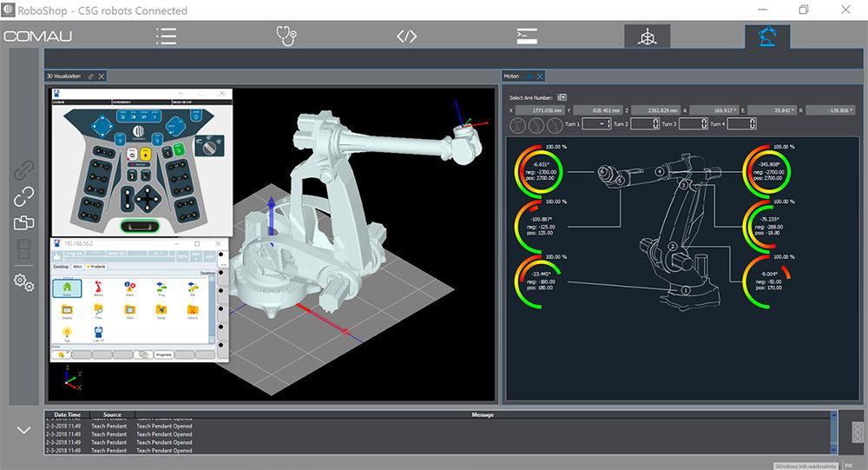Click the Y coordinate field
This screenshot has height=470, width=868.
[x=598, y=110]
